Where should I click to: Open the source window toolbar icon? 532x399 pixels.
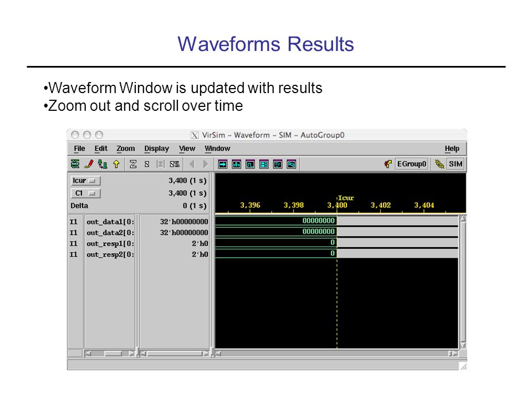(278, 165)
